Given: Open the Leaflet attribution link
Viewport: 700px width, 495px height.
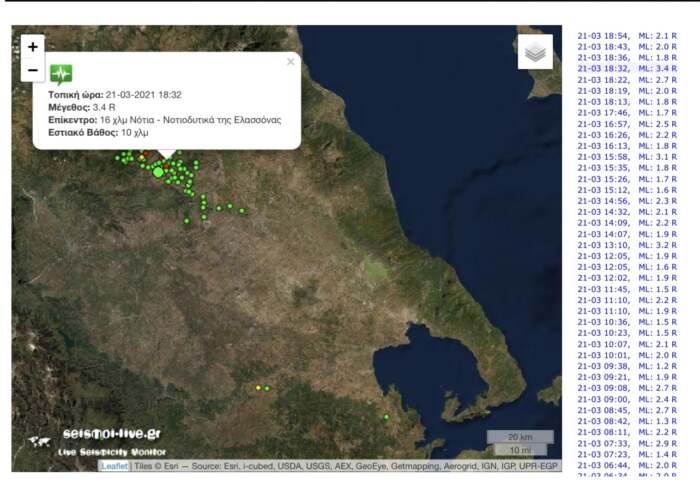Looking at the screenshot, I should [x=113, y=466].
